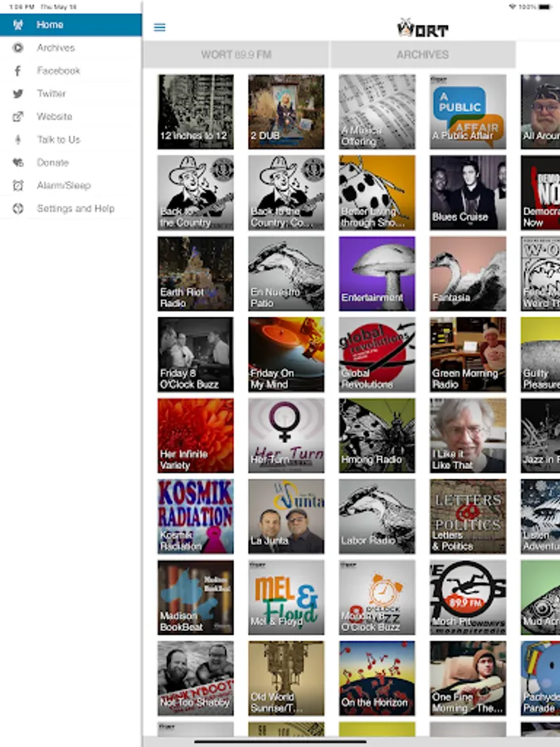Open En Nuestro Patio show

pyautogui.click(x=286, y=273)
